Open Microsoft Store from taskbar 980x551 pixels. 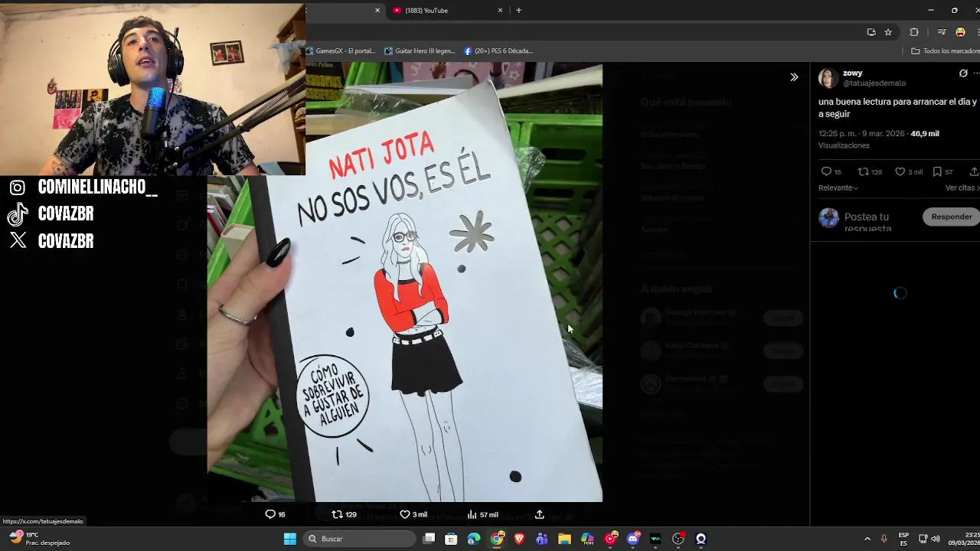(451, 539)
